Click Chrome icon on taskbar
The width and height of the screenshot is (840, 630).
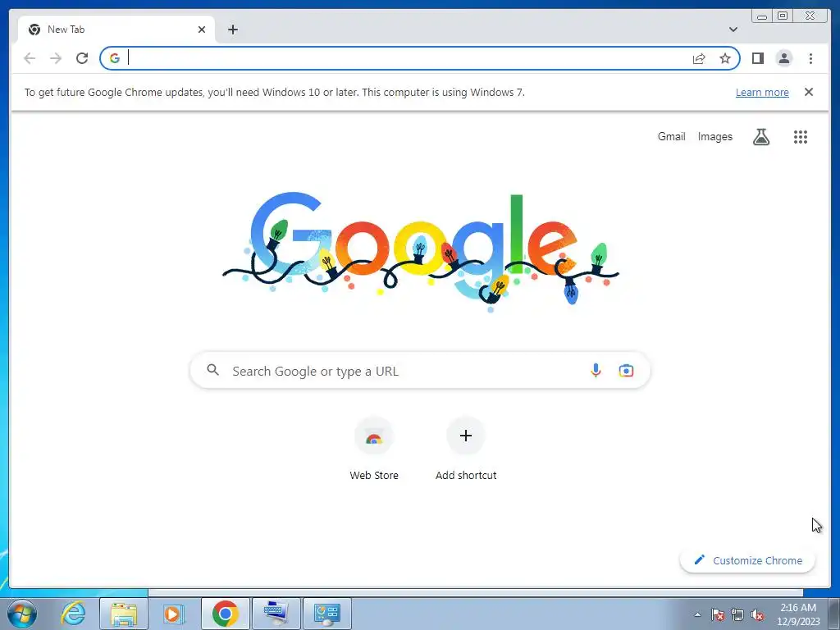click(x=225, y=614)
